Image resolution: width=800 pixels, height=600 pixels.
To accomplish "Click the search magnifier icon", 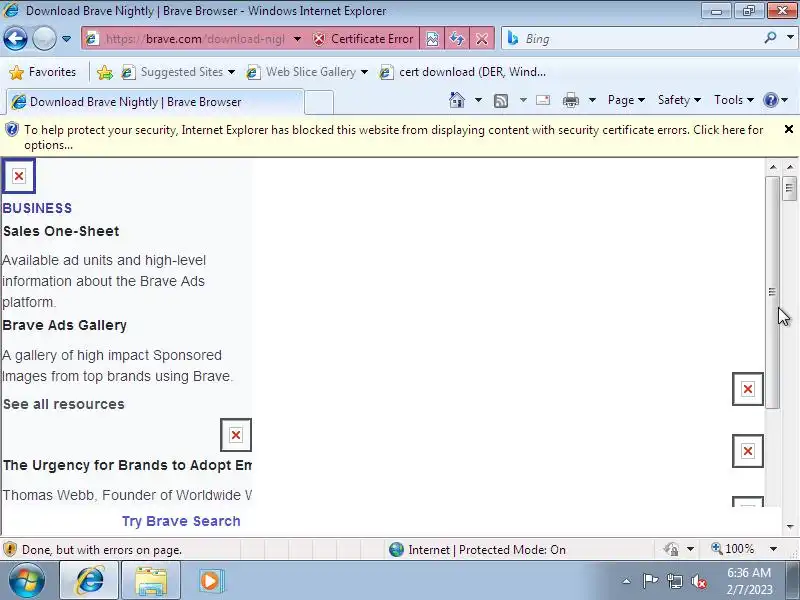I will [770, 38].
